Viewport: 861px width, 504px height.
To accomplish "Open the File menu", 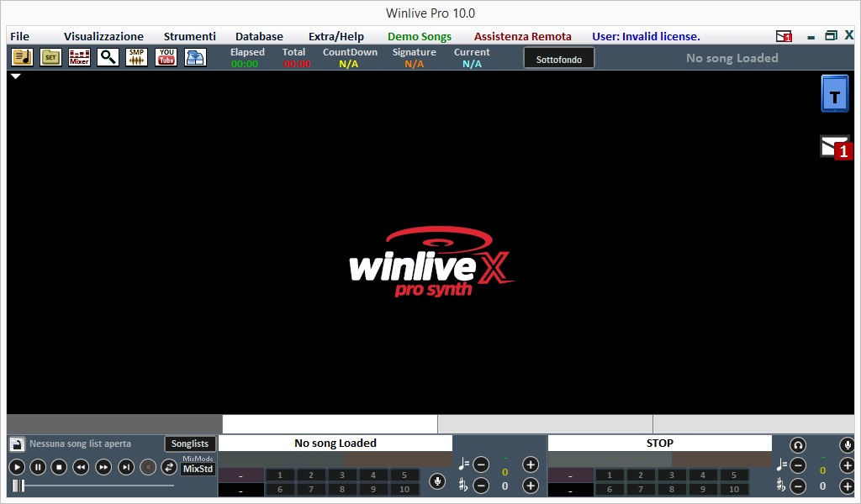I will pyautogui.click(x=20, y=36).
